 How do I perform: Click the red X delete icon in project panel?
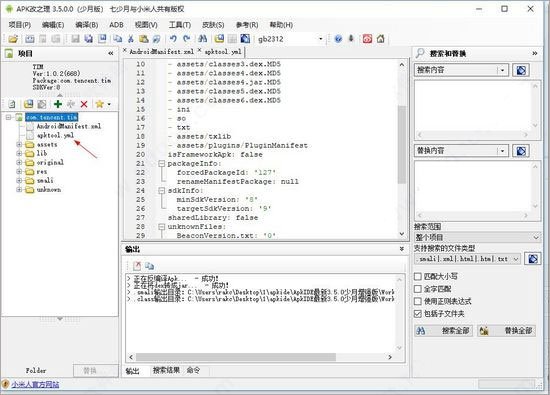[84, 104]
